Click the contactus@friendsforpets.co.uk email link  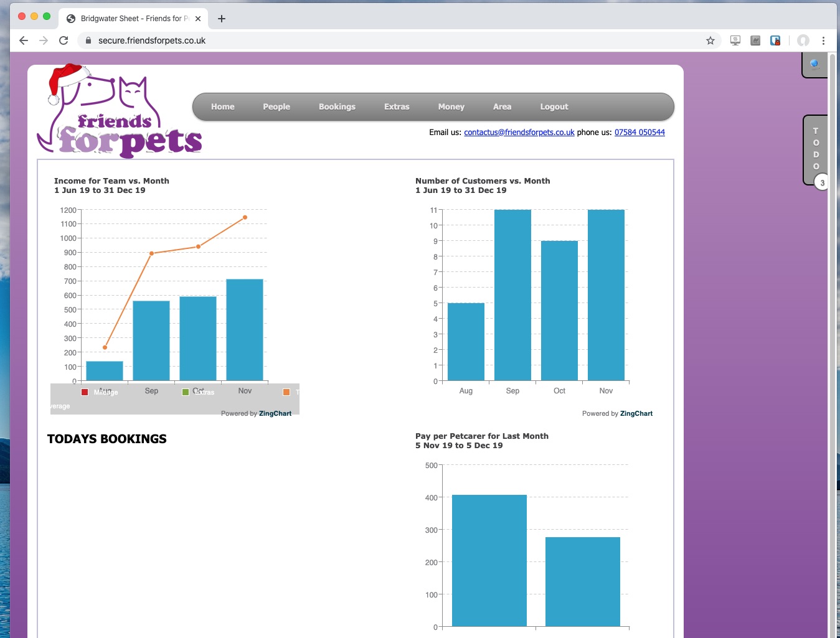pyautogui.click(x=519, y=133)
